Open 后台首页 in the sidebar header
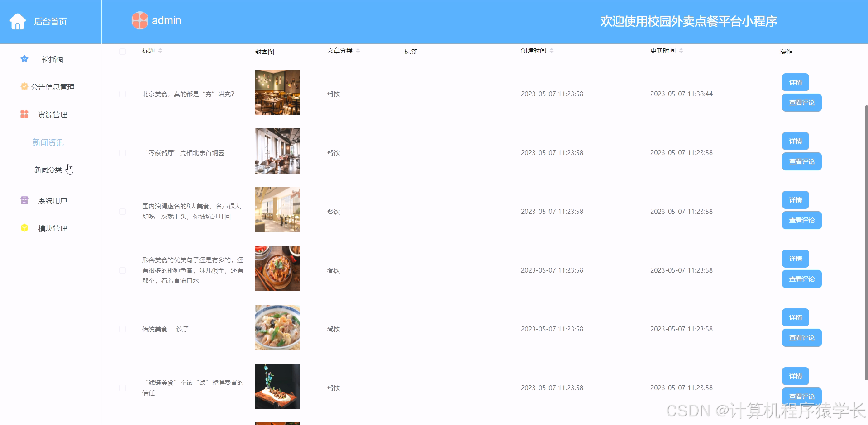 50,22
